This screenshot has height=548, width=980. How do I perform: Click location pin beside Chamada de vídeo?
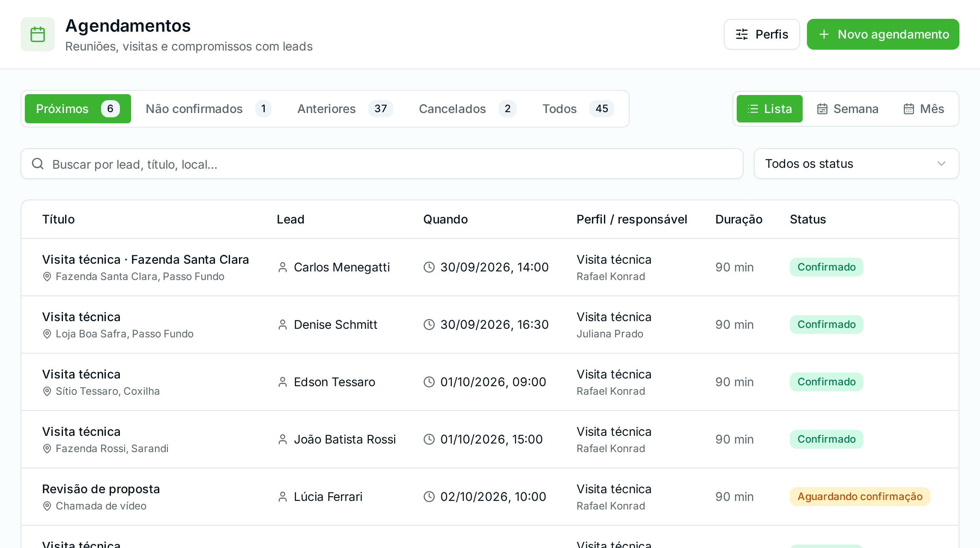coord(47,506)
